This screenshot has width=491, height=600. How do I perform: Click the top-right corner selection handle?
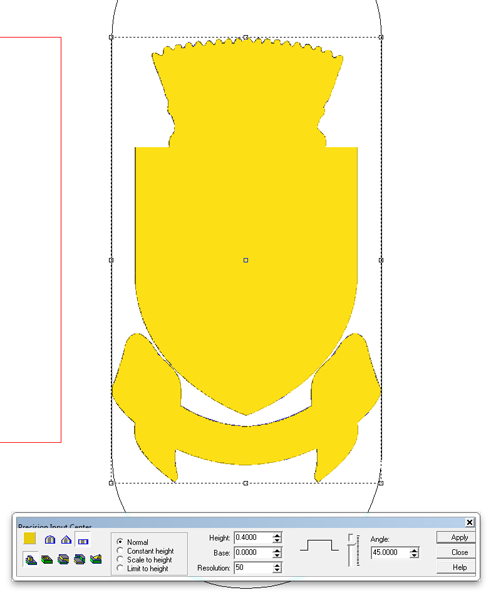pyautogui.click(x=381, y=37)
